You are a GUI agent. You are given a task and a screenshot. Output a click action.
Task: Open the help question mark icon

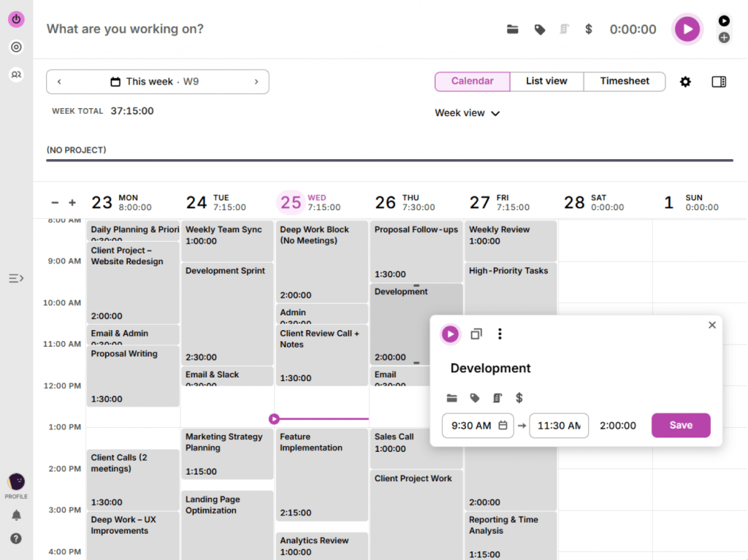(x=16, y=539)
